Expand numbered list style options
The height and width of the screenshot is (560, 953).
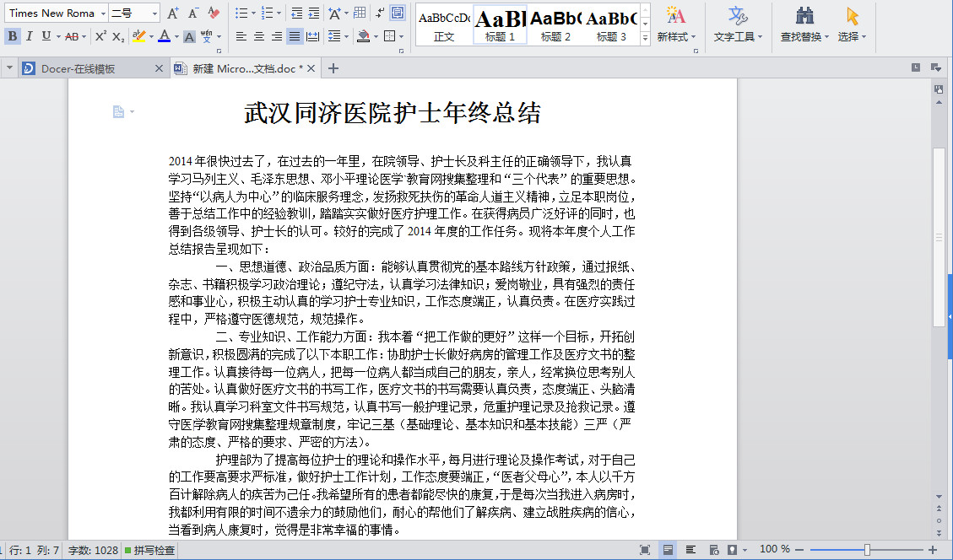(279, 13)
